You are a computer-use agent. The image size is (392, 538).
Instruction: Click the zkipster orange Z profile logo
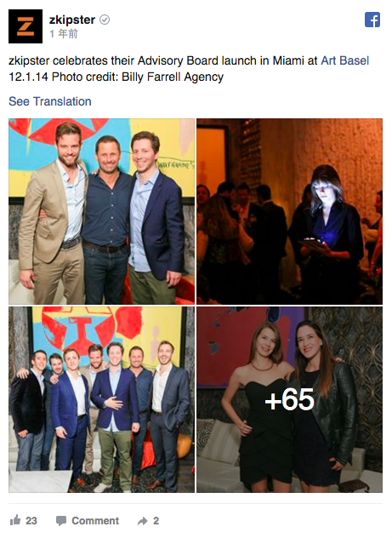coord(26,26)
